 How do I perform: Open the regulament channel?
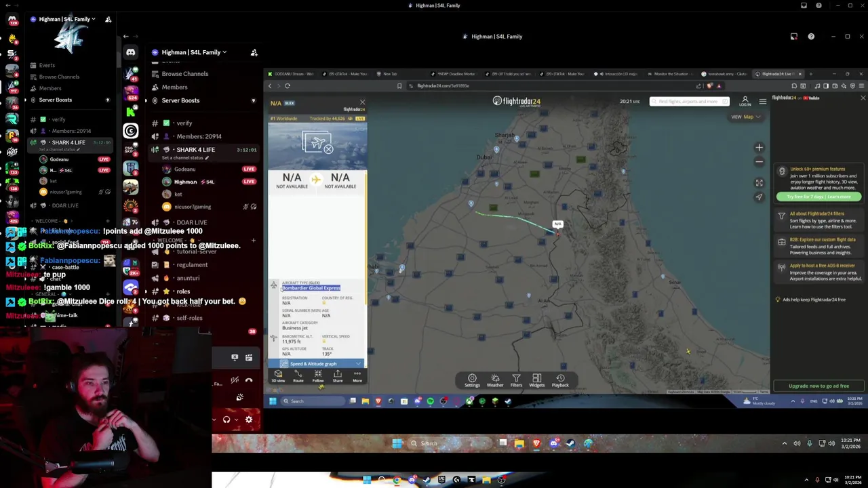point(192,265)
